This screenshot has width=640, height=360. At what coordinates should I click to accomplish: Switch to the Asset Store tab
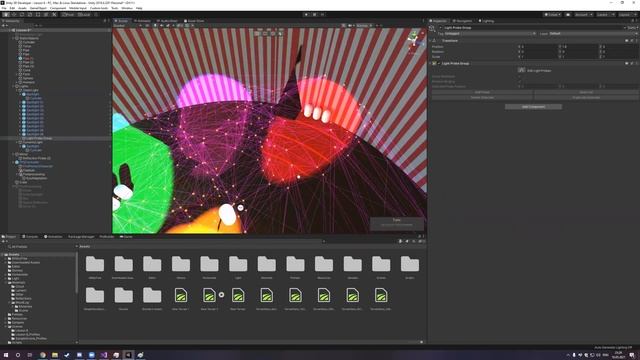(x=194, y=20)
